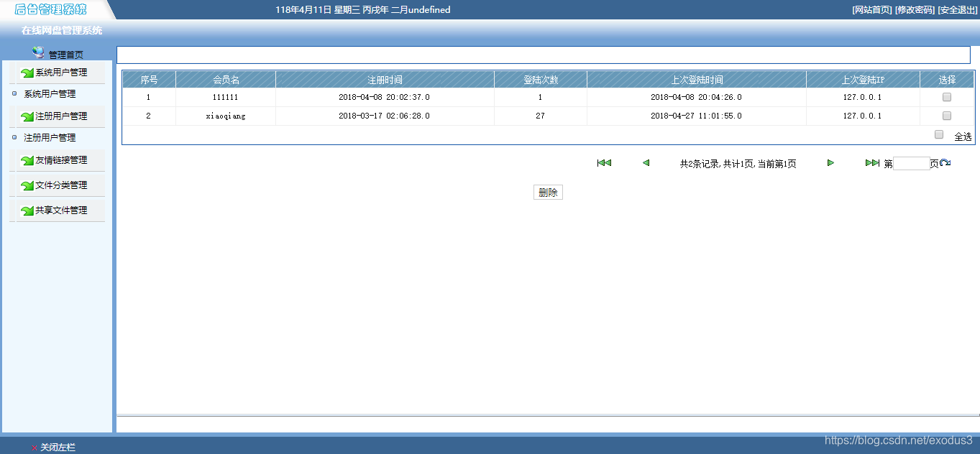Viewport: 980px width, 454px height.
Task: Jump to last page icon
Action: tap(872, 163)
